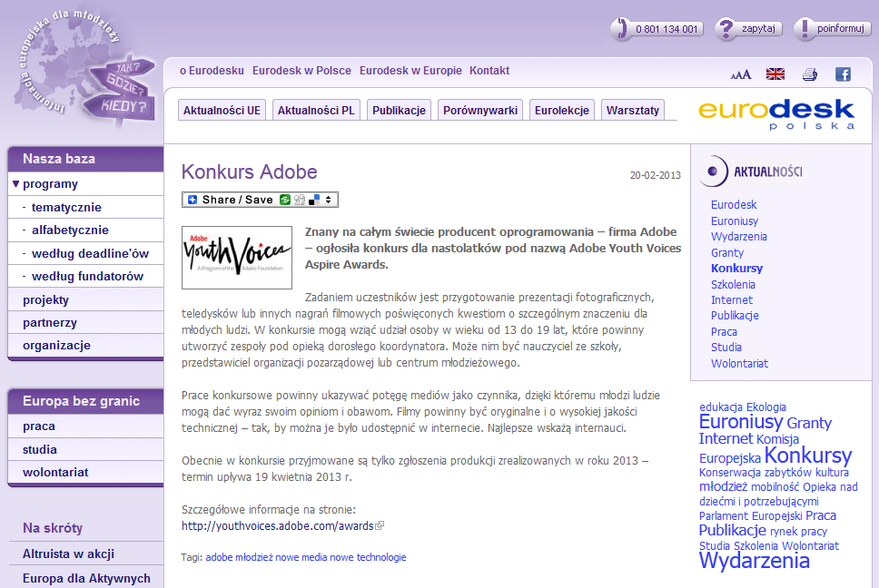879x588 pixels.
Task: Open 'Wolontariat' in Aktualności list
Action: tap(739, 364)
